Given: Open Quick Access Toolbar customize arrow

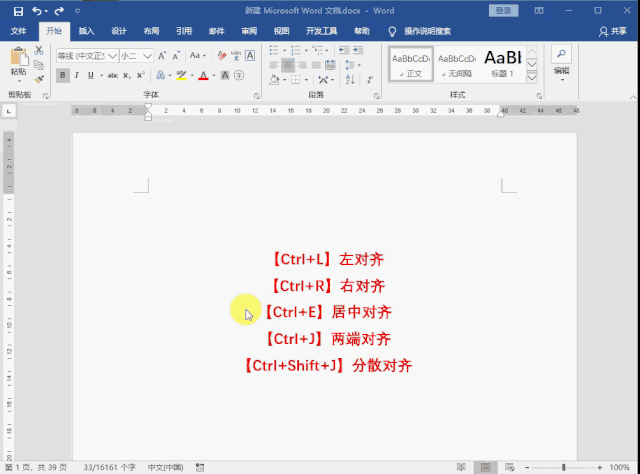Looking at the screenshot, I should click(x=78, y=11).
